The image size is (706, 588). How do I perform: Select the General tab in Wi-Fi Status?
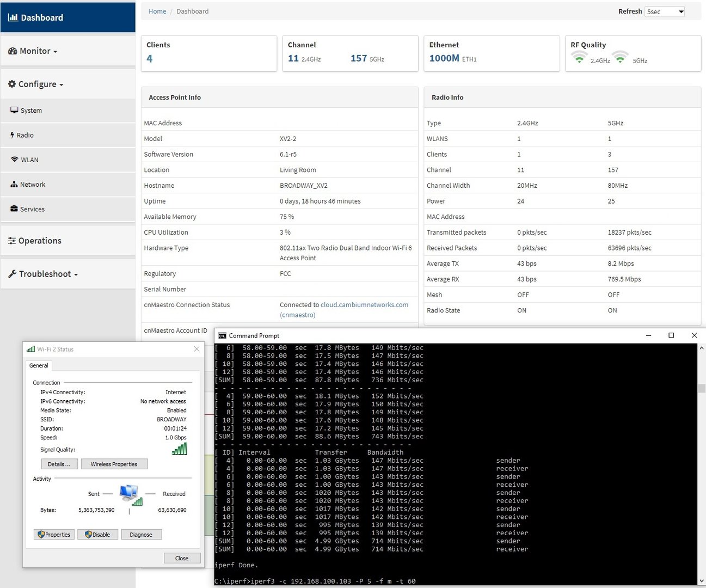pos(39,365)
